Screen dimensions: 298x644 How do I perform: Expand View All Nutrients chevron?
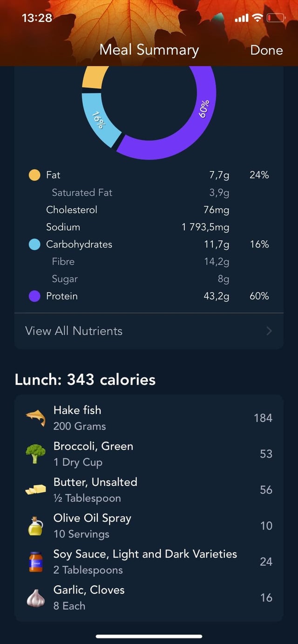[x=269, y=331]
